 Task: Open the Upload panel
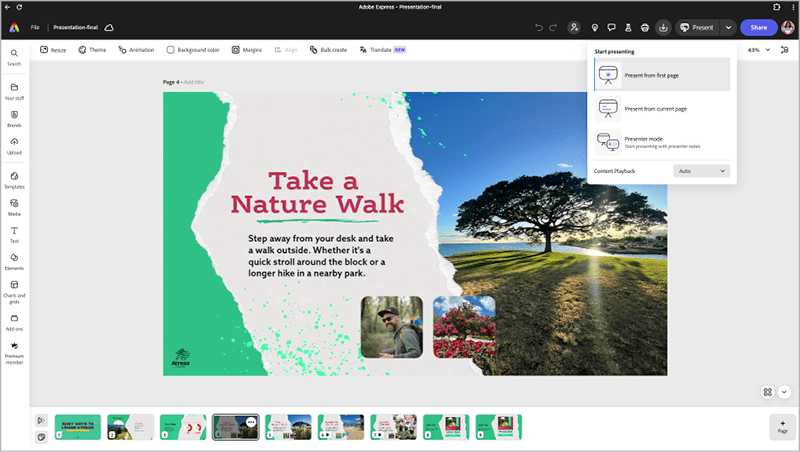click(14, 146)
